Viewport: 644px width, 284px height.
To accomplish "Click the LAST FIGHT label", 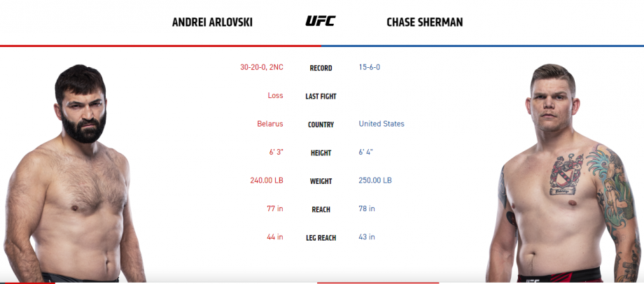I will click(321, 97).
